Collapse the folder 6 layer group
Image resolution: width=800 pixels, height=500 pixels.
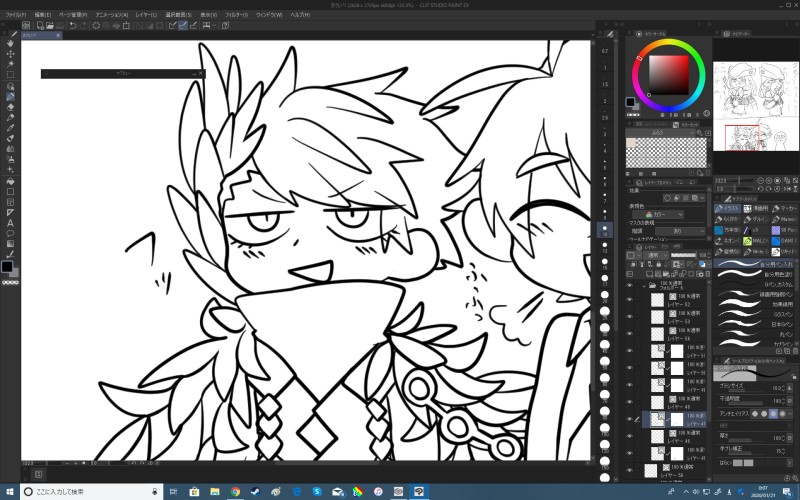pyautogui.click(x=644, y=286)
